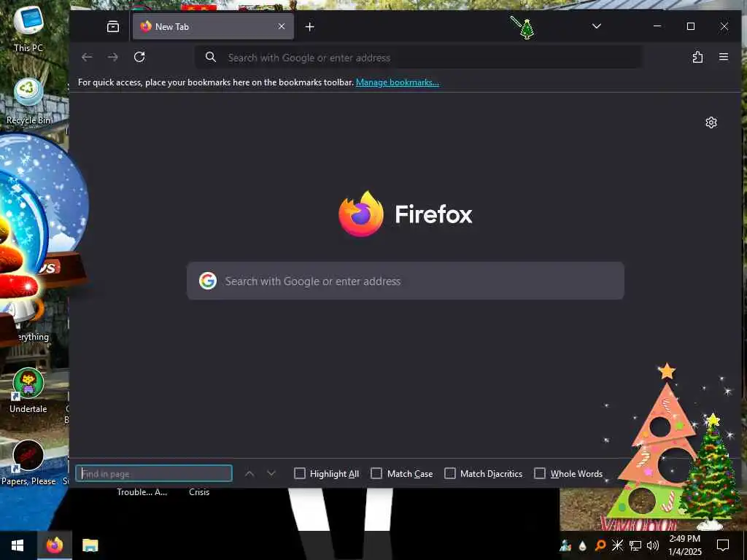This screenshot has height=560, width=747.
Task: Open Firefox View tab list icon
Action: 113,27
